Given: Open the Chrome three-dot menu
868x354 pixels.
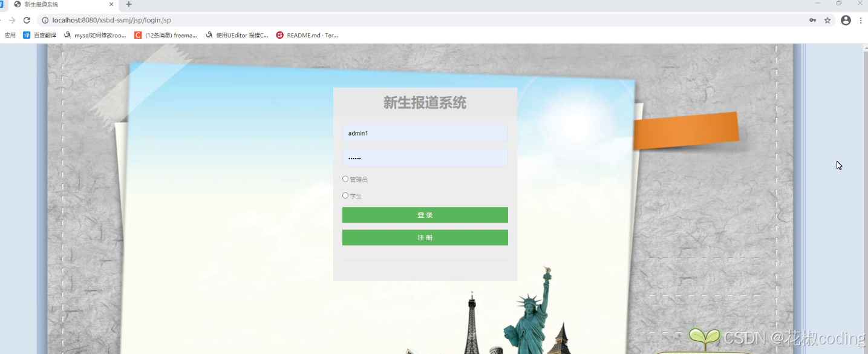Looking at the screenshot, I should pos(861,20).
